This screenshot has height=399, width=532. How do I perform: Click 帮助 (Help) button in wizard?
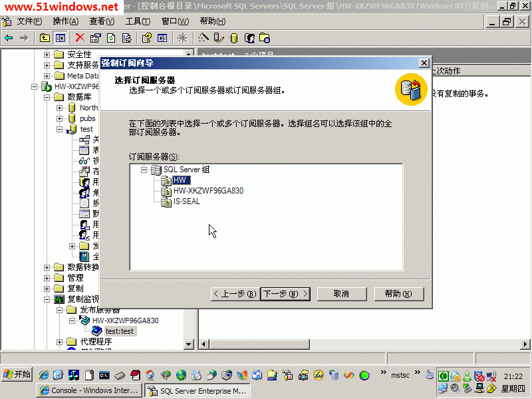coord(399,294)
